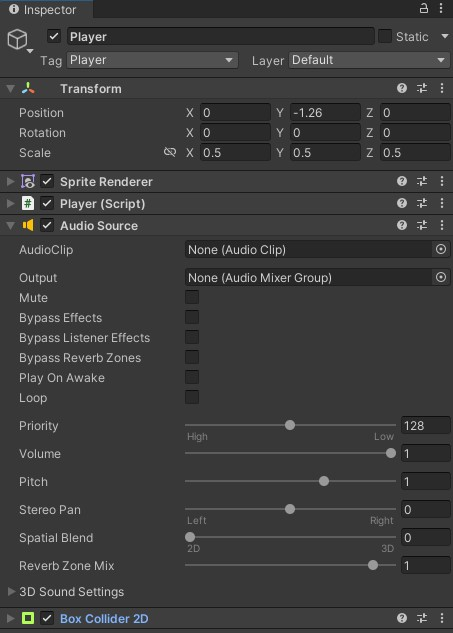The width and height of the screenshot is (453, 633).
Task: Click AudioClip object picker circle icon
Action: [x=441, y=249]
